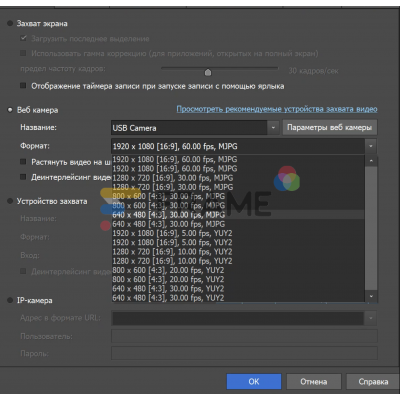Select the Веб камера radio button
400x400 pixels.
point(10,110)
